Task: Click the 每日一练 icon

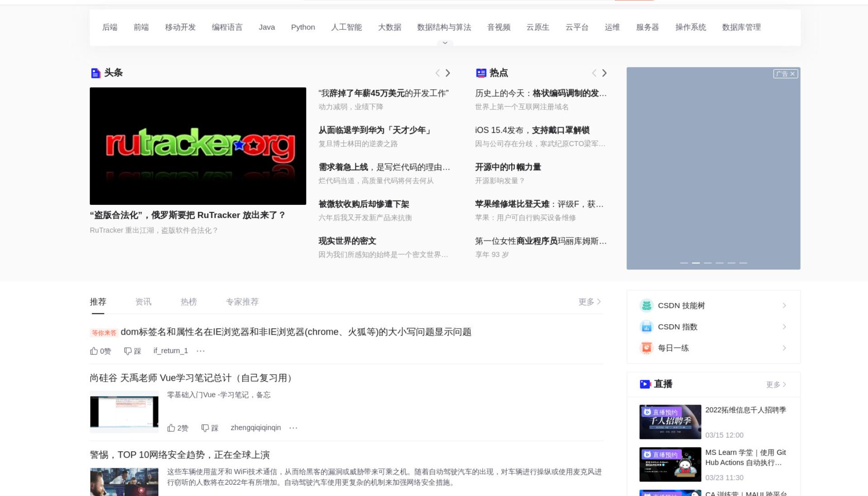Action: pos(646,348)
